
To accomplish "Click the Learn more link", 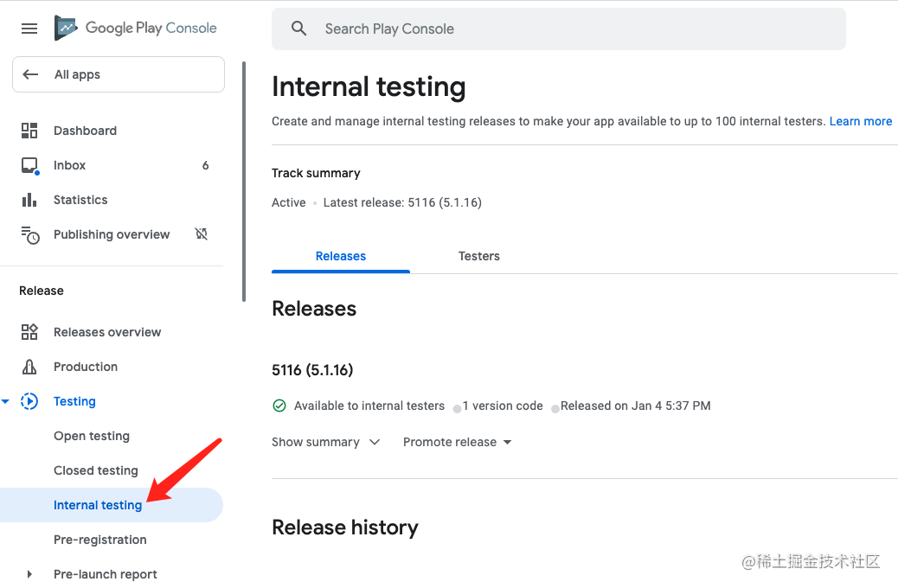I will click(x=860, y=121).
